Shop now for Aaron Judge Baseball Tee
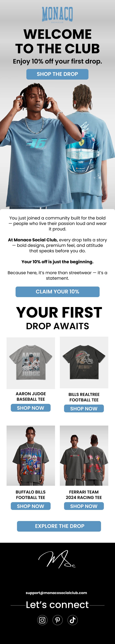The width and height of the screenshot is (115, 644). (31, 408)
